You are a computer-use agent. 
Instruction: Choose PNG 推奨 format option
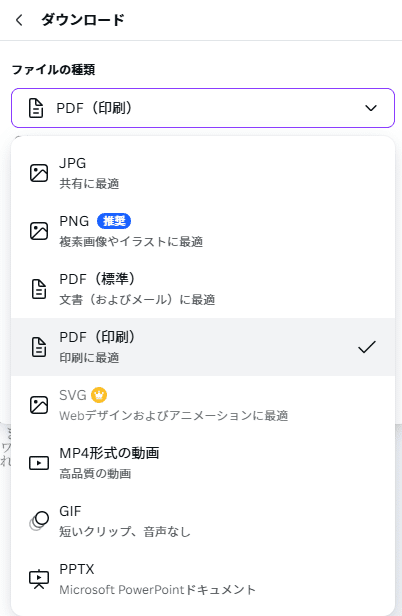pos(203,231)
